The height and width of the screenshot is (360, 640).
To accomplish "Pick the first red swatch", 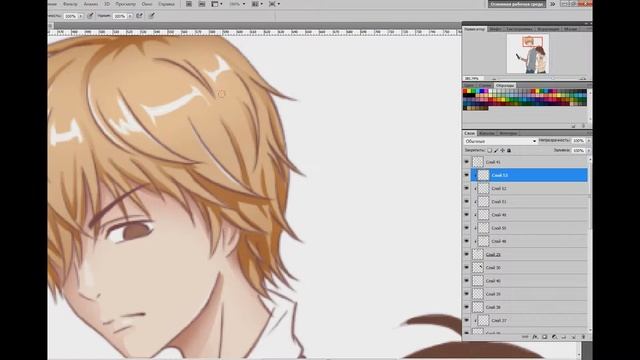I will pyautogui.click(x=465, y=91).
